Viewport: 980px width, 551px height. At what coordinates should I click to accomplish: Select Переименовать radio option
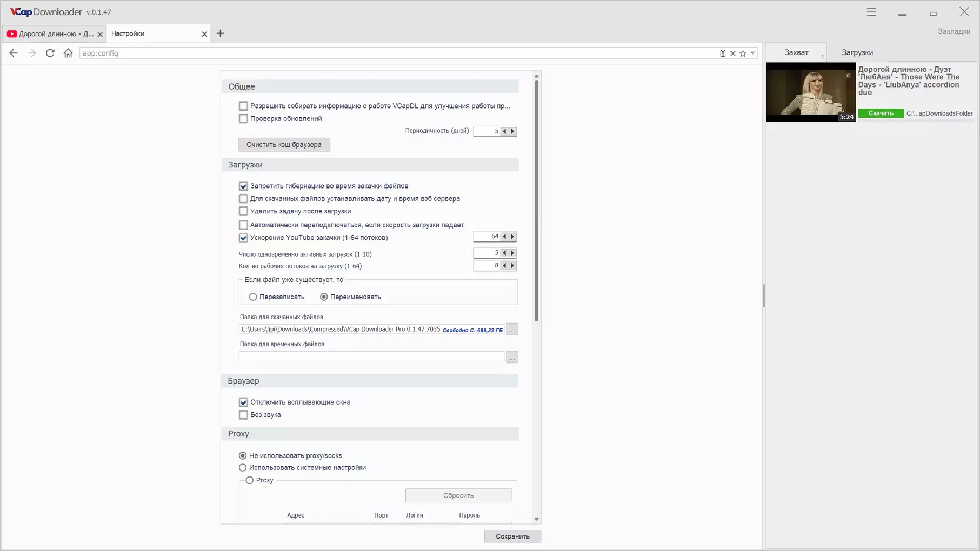(x=324, y=297)
